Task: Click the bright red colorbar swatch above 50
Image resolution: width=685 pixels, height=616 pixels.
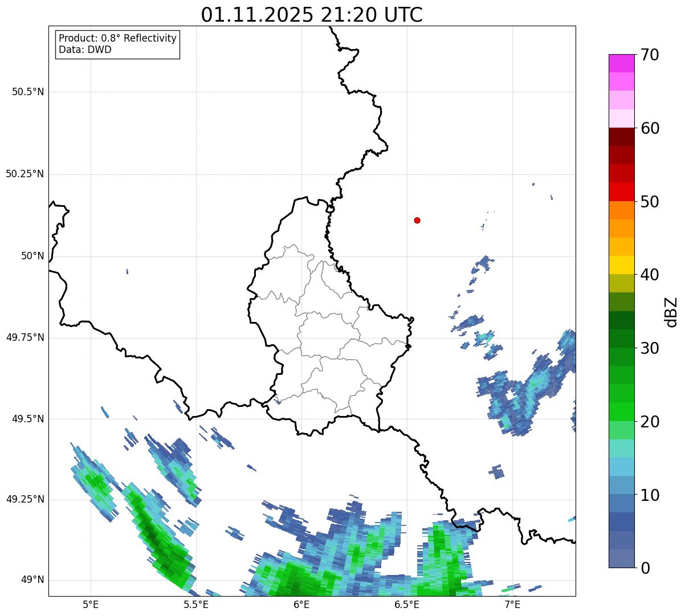Action: 621,192
